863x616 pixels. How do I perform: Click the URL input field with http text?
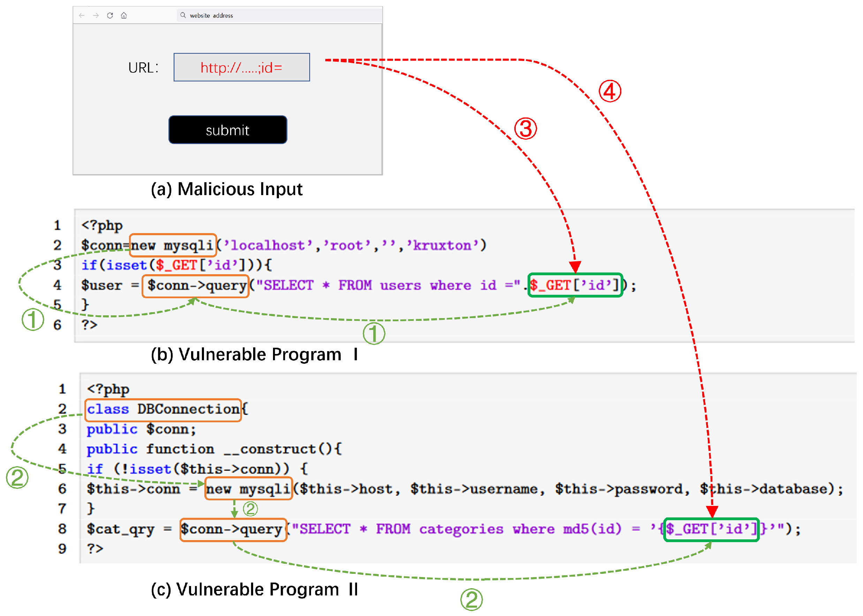pos(241,68)
